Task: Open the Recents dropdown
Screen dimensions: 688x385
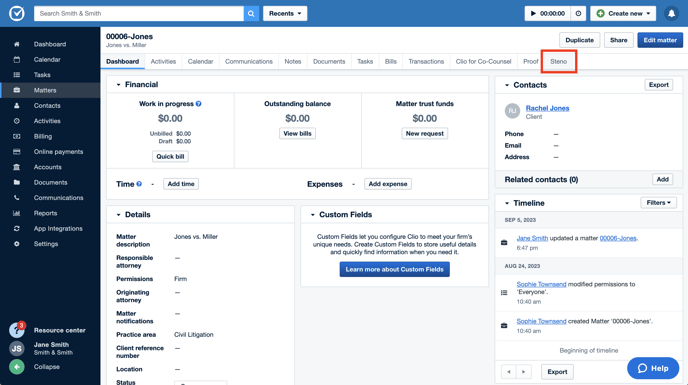Action: [285, 14]
